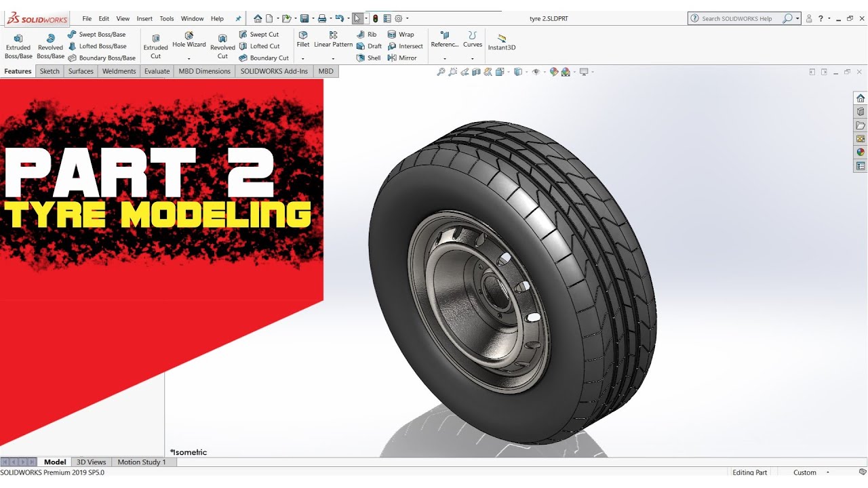Open the Hole Wizard tool

point(189,40)
